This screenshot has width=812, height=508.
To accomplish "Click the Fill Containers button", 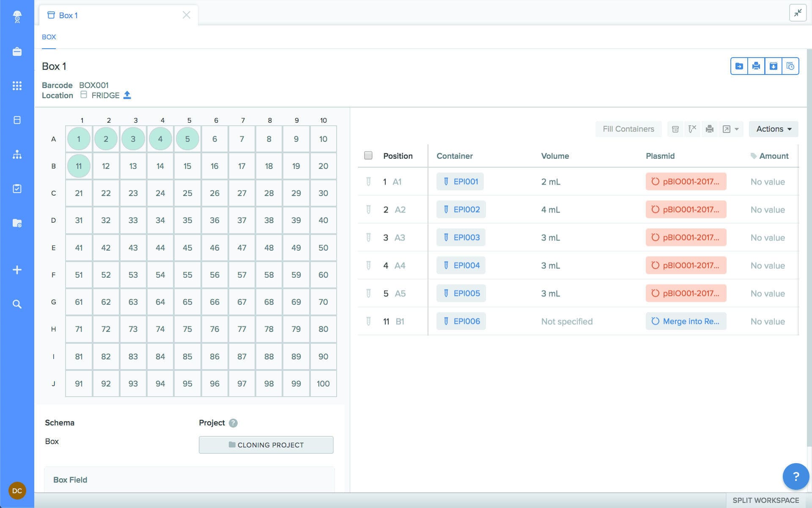I will [x=628, y=129].
